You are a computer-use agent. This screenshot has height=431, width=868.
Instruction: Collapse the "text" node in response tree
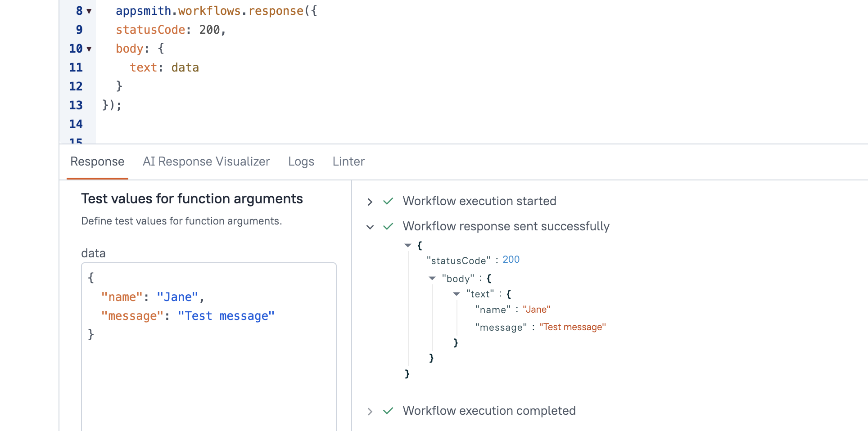(x=457, y=294)
